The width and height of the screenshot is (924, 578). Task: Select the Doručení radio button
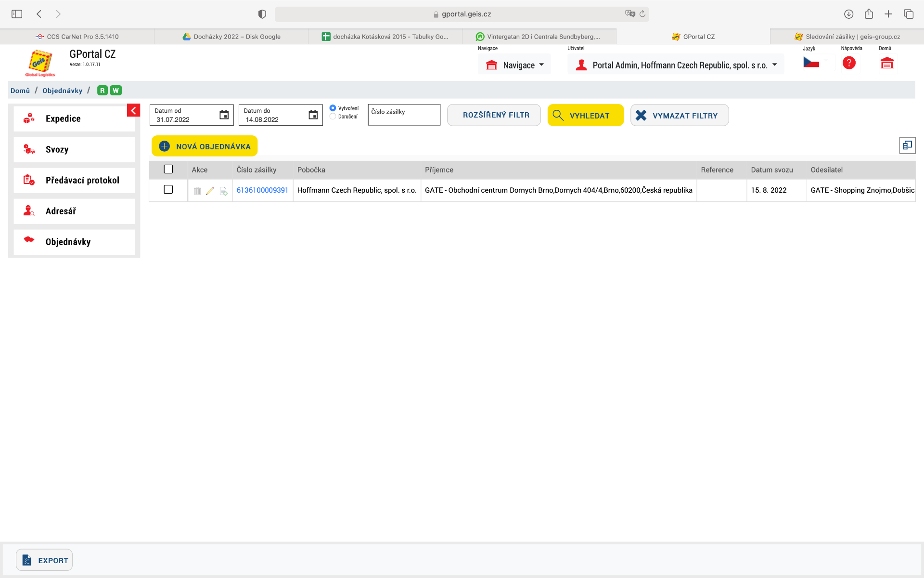[333, 117]
